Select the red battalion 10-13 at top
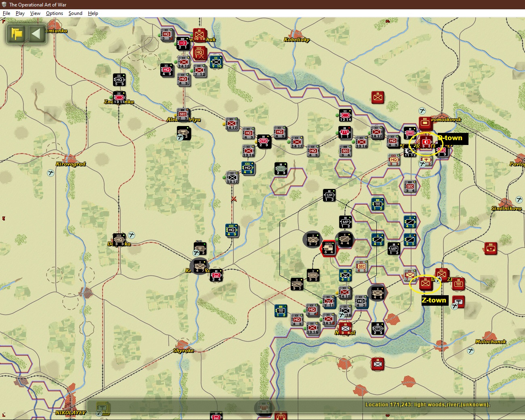Screen dimensions: 525x420 [x=199, y=35]
